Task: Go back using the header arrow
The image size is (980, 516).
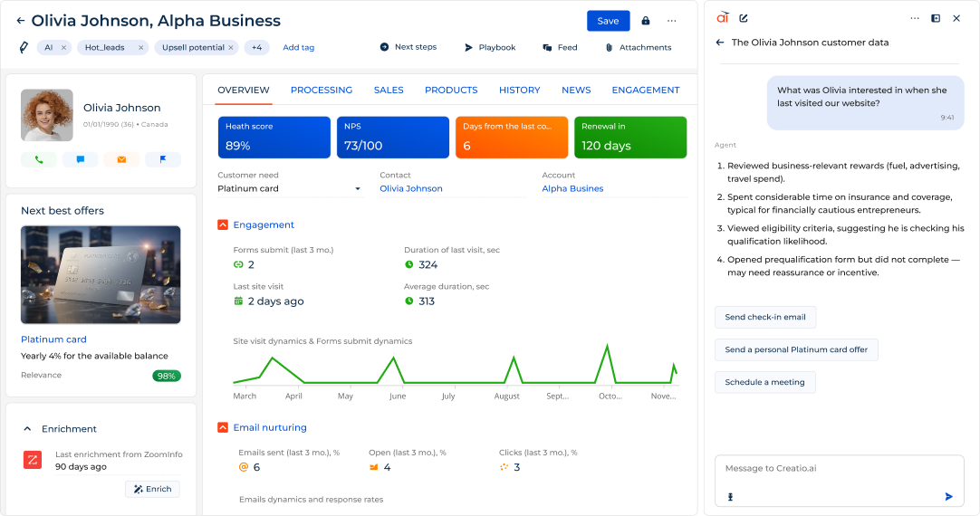Action: (x=20, y=21)
